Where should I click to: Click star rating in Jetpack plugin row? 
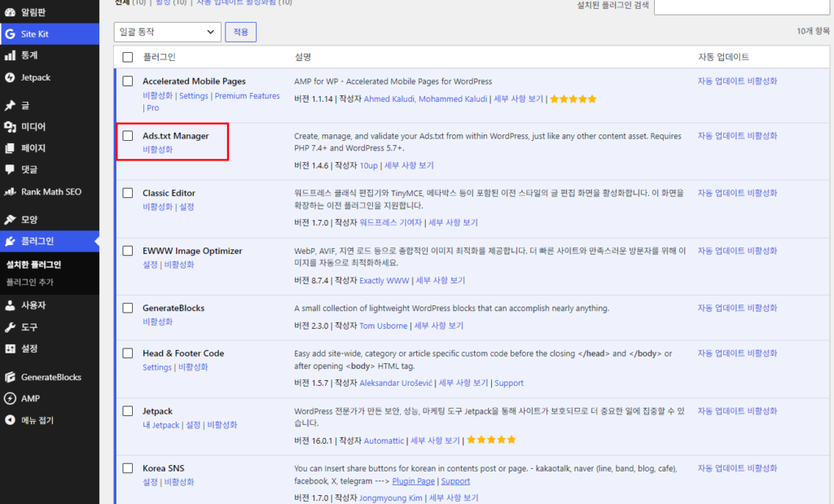[491, 440]
